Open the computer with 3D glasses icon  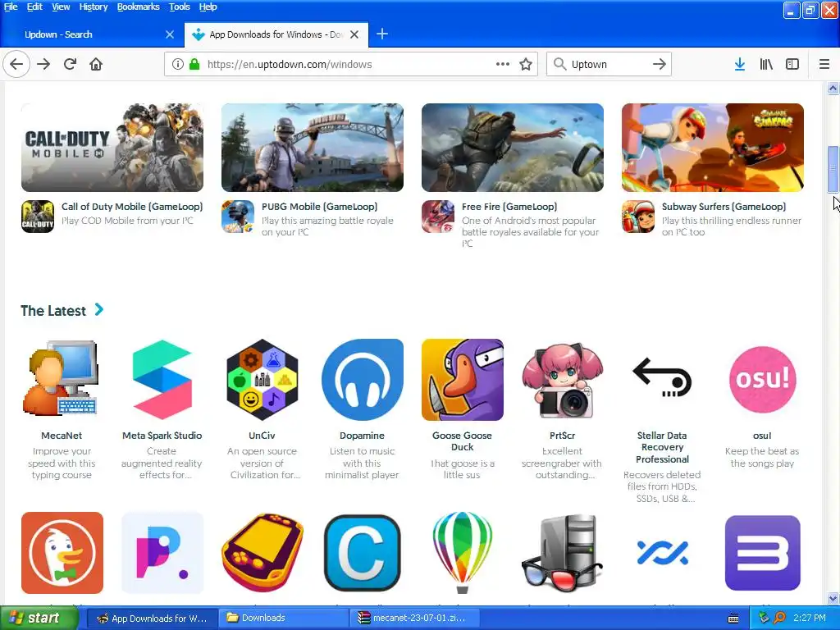[563, 554]
